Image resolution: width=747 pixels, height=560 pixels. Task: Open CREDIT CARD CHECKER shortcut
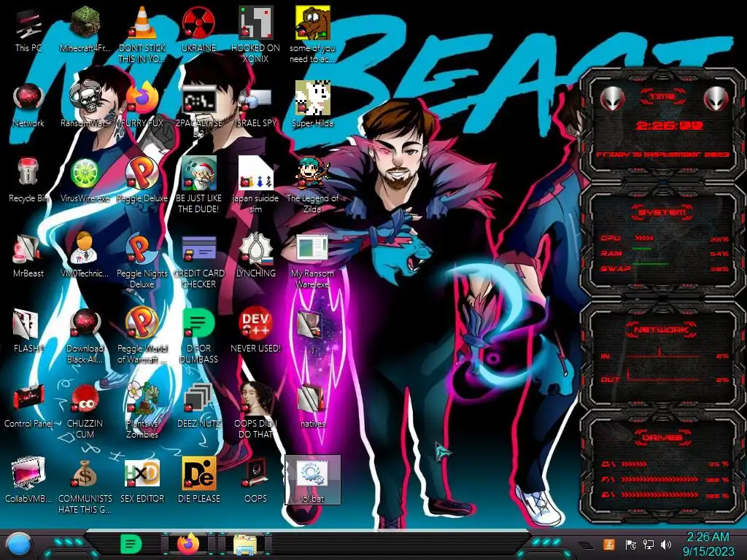198,261
